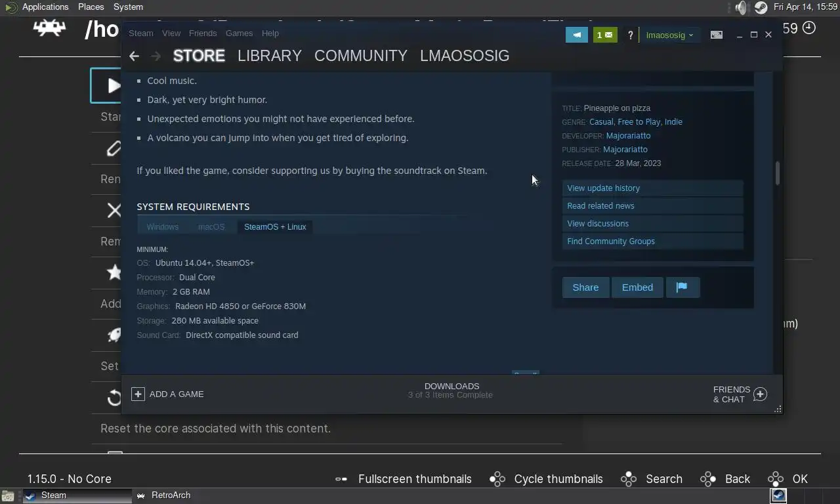The width and height of the screenshot is (840, 504).
Task: Open the Friends menu in Steam
Action: pos(203,33)
